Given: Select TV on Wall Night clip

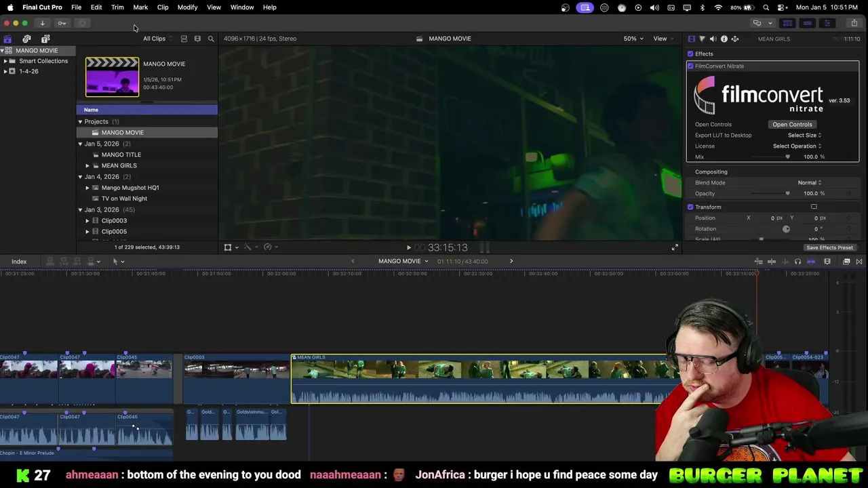Looking at the screenshot, I should pos(124,199).
